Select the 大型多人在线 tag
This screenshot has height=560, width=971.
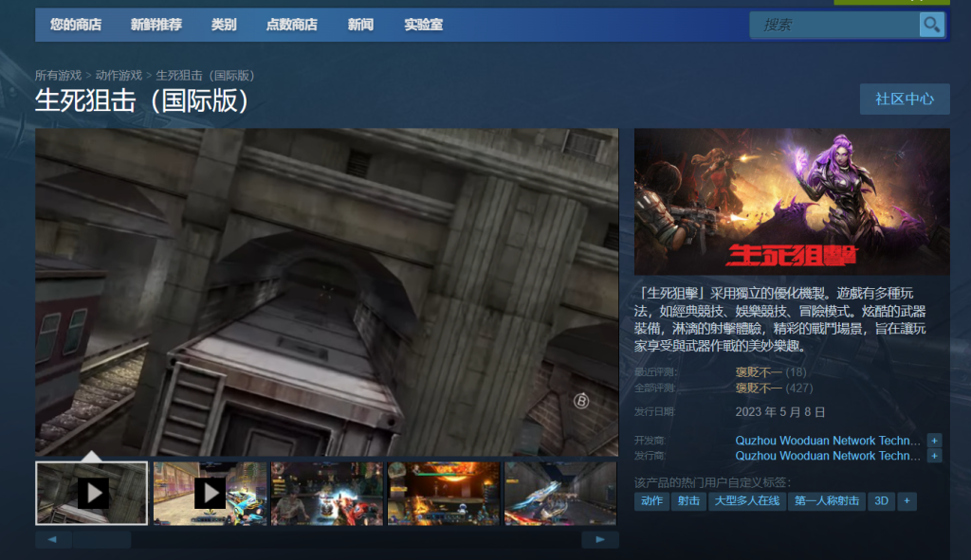[x=747, y=501]
